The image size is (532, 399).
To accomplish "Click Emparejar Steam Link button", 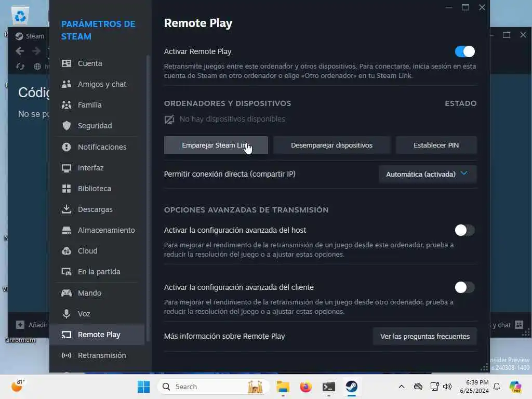I will (216, 145).
